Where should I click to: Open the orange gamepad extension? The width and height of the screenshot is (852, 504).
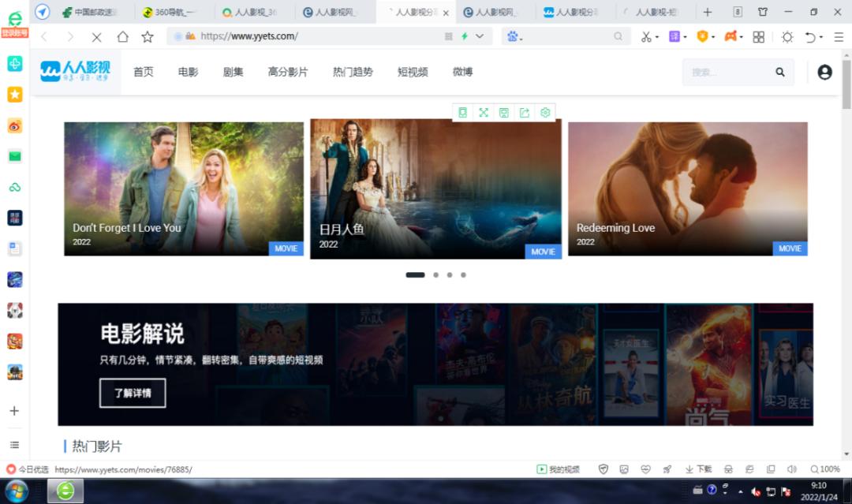pyautogui.click(x=731, y=36)
